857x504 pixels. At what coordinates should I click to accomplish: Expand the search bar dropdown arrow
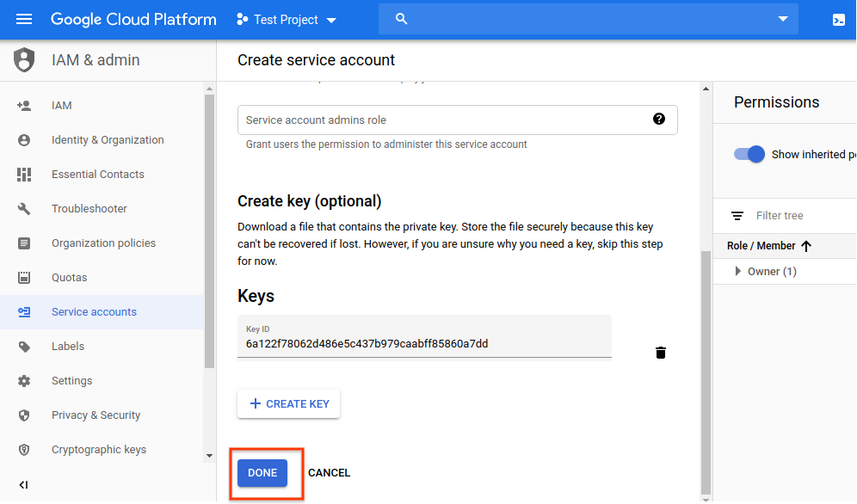[x=783, y=19]
